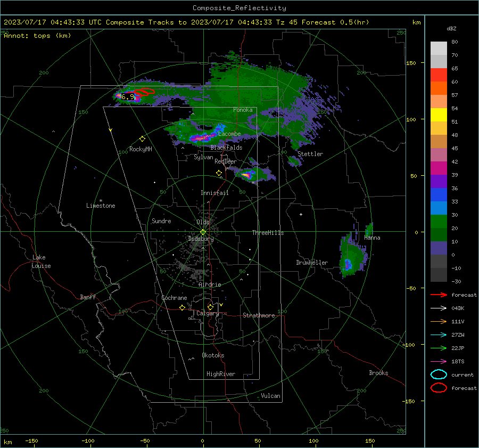Click the yellow diamond marker near RockyMH
Viewport: 479px width, 448px height.
(x=142, y=139)
